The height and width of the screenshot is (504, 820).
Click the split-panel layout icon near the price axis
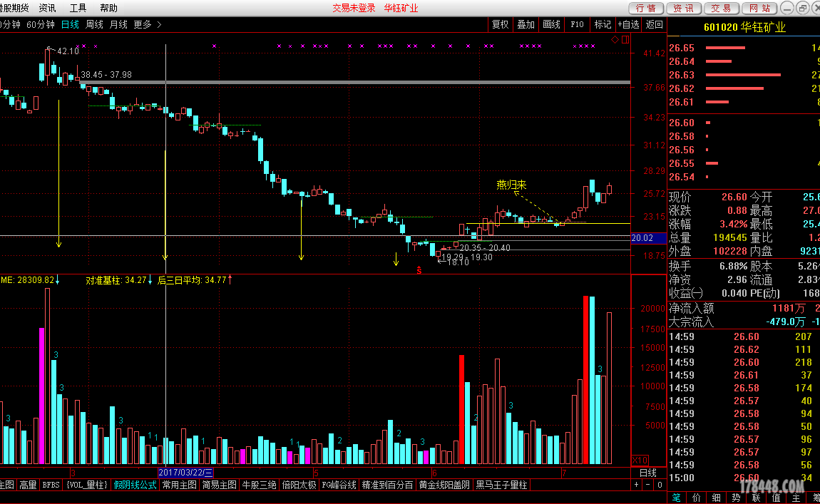click(x=625, y=39)
